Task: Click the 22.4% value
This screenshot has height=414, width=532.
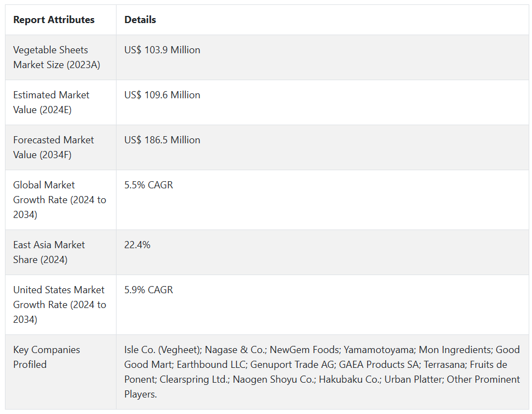Action: tap(137, 245)
